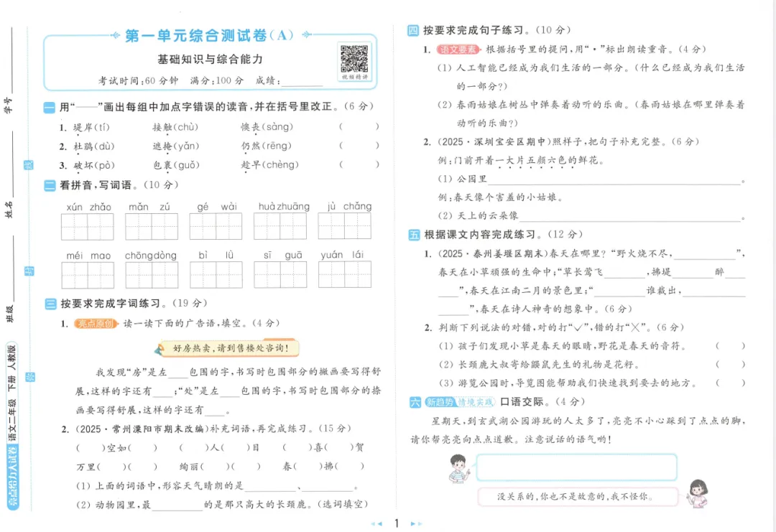The width and height of the screenshot is (776, 532).
Task: Click the word 趁早(chèng)
Action: click(x=269, y=164)
